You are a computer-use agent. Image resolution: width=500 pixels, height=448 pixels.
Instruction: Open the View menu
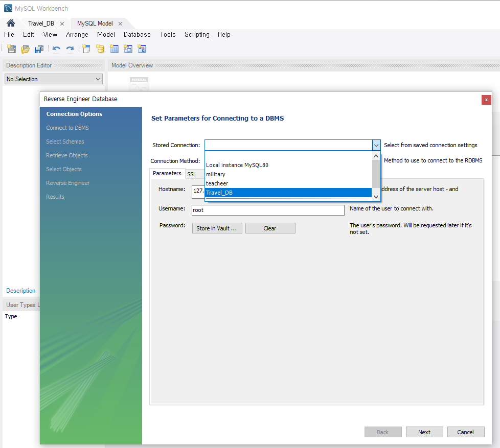tap(50, 34)
